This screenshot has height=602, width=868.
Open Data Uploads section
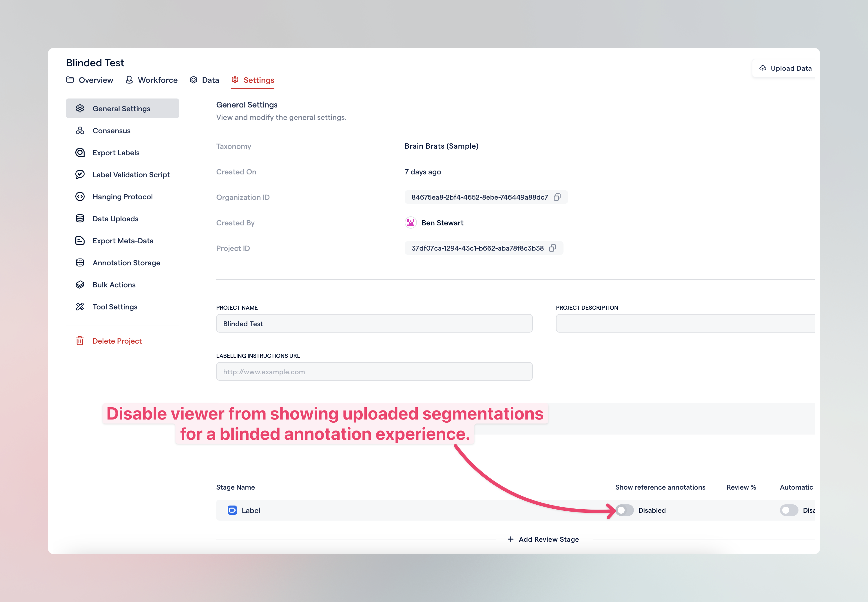122,218
